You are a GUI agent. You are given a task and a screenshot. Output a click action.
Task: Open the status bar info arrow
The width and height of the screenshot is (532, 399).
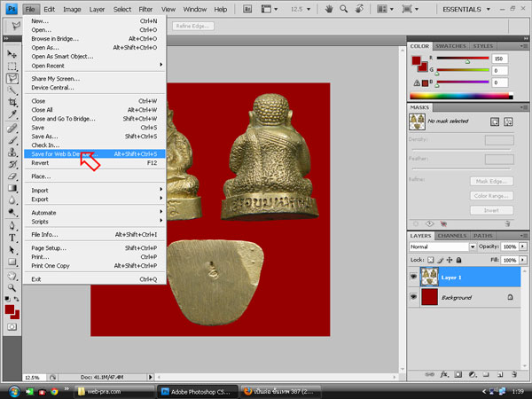(151, 377)
